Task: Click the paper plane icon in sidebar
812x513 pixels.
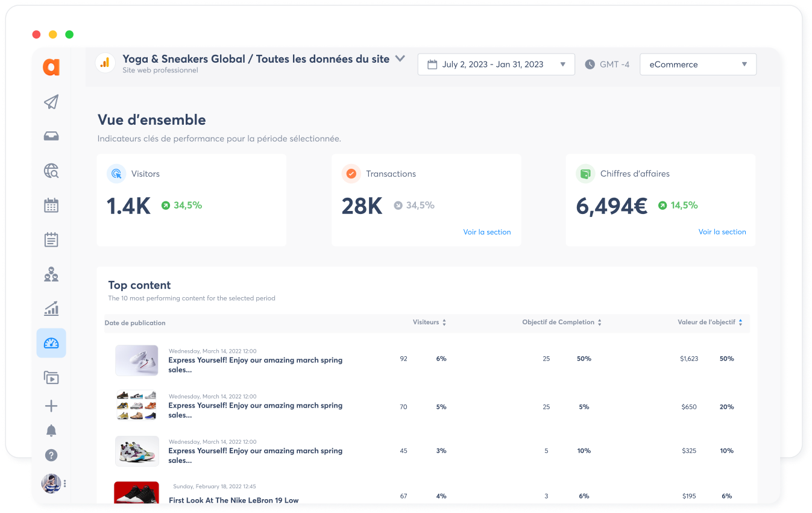Action: click(51, 102)
